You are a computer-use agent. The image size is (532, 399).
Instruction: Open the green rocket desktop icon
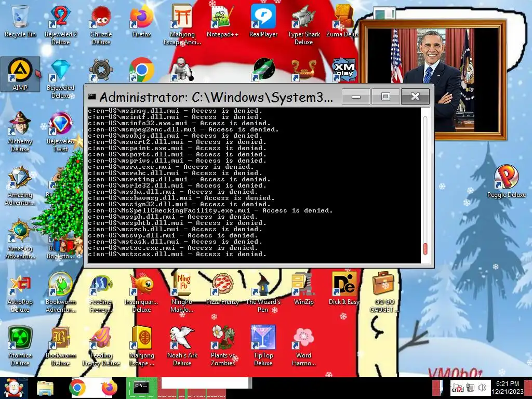[x=263, y=70]
